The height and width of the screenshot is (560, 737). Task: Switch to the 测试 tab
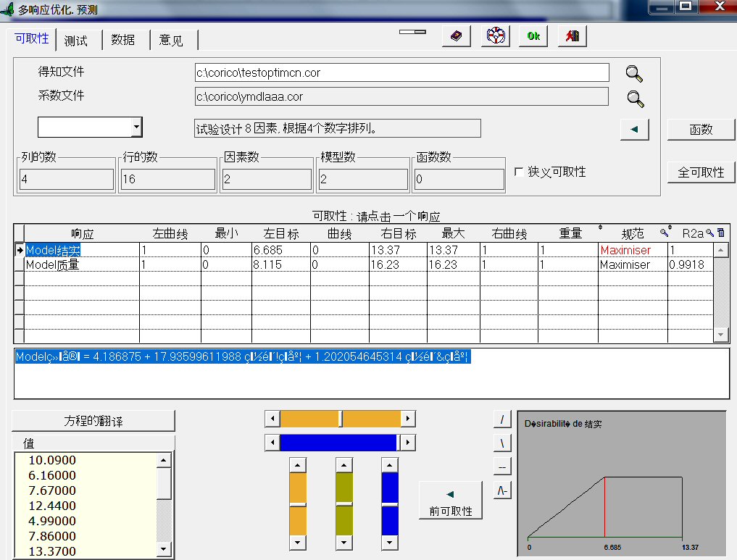pyautogui.click(x=76, y=41)
